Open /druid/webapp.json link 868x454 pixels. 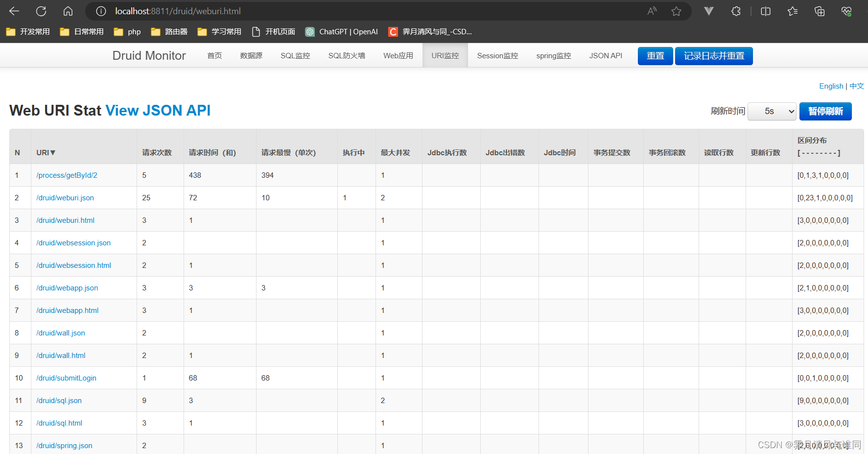[x=67, y=288]
